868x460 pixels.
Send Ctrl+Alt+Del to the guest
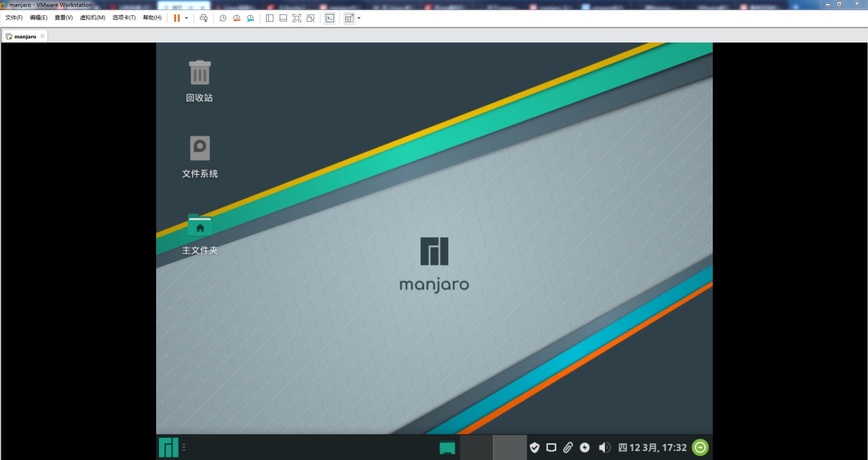(x=204, y=18)
